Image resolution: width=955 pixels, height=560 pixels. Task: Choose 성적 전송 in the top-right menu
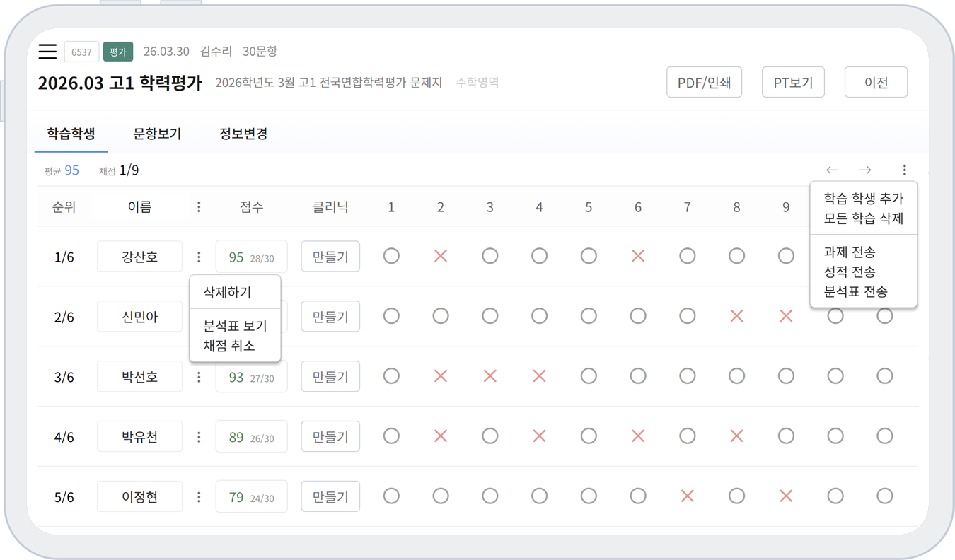850,272
